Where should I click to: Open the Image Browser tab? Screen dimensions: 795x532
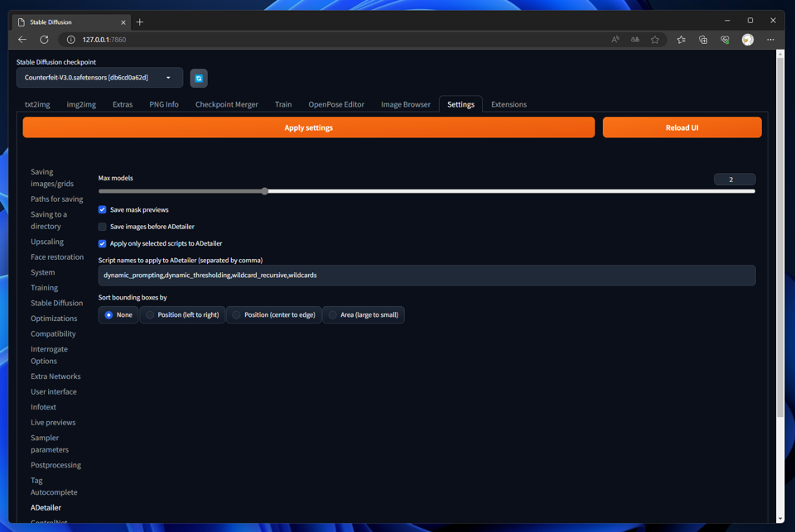(x=406, y=104)
